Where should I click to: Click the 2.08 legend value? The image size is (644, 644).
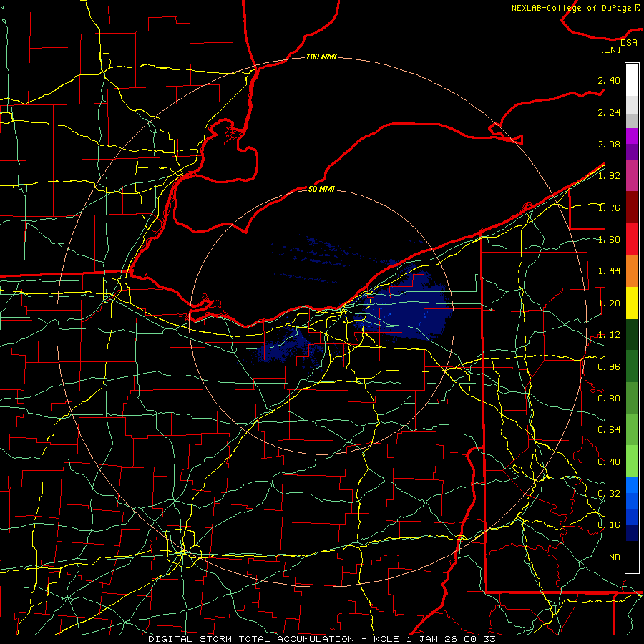click(609, 144)
